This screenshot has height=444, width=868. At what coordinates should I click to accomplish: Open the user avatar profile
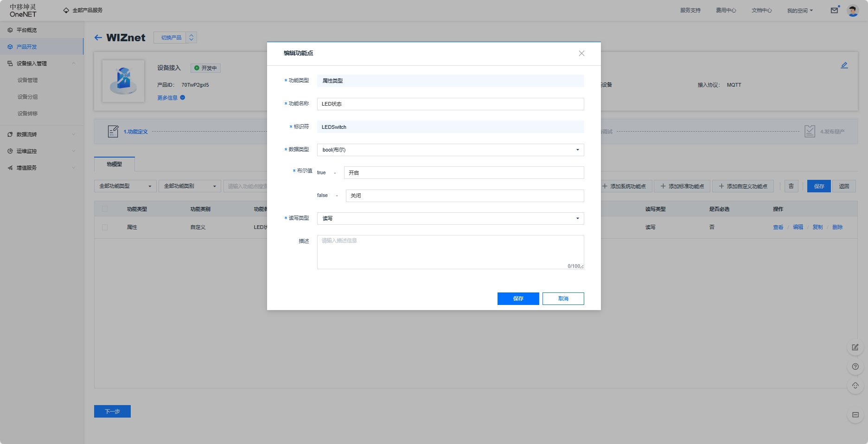tap(853, 10)
